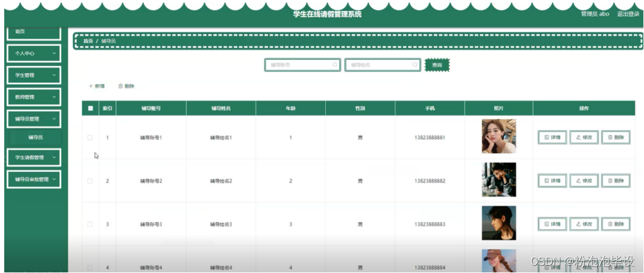This screenshot has width=644, height=273.
Task: Open photo thumbnail for 辅导账号3
Action: point(499,223)
